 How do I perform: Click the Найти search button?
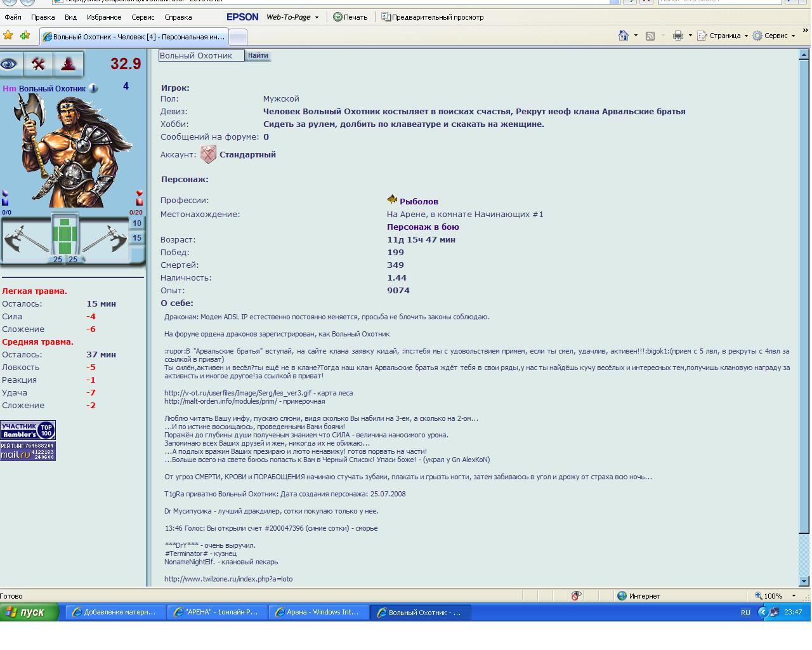point(258,55)
